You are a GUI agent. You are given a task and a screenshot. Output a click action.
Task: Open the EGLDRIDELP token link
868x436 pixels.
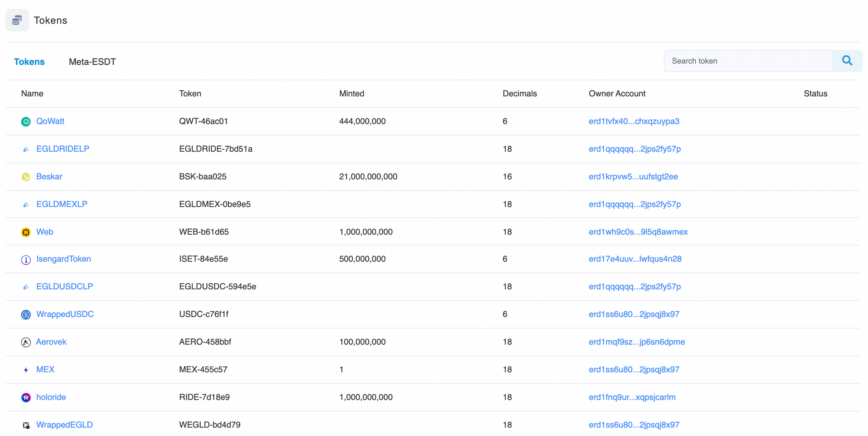(63, 149)
